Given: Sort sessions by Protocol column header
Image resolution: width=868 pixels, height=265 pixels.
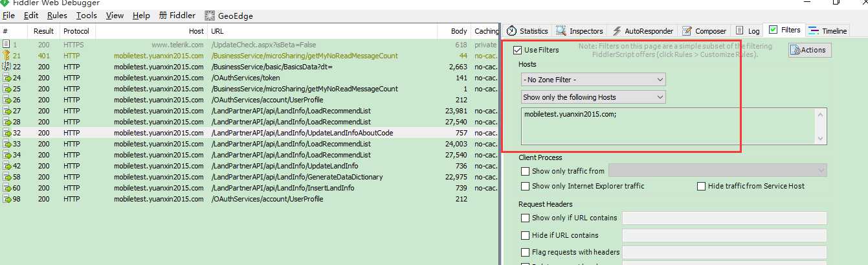Looking at the screenshot, I should [x=76, y=31].
